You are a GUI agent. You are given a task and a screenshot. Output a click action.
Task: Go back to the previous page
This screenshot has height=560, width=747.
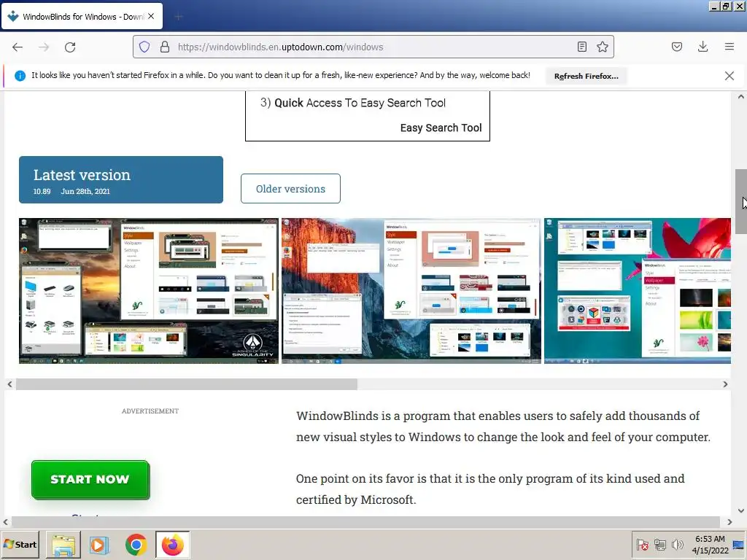18,47
